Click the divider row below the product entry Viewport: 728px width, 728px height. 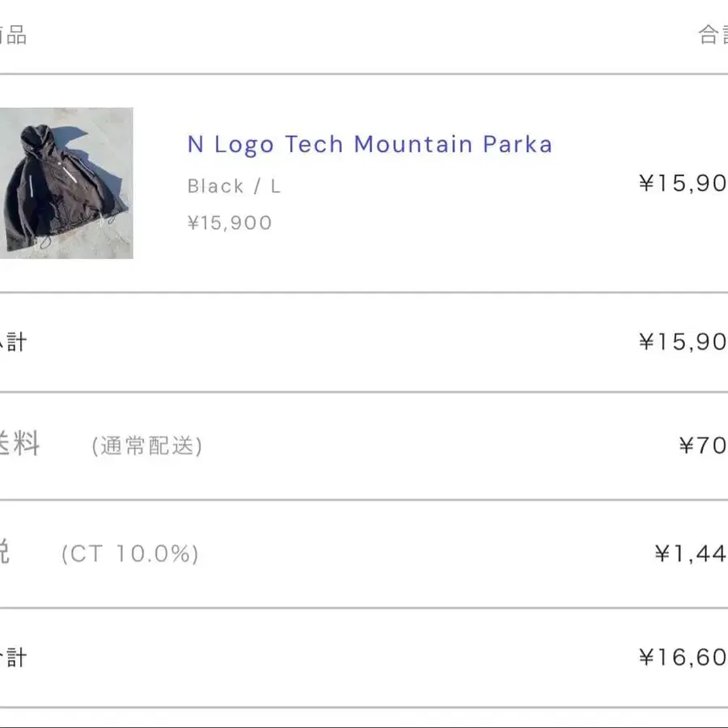[x=364, y=289]
